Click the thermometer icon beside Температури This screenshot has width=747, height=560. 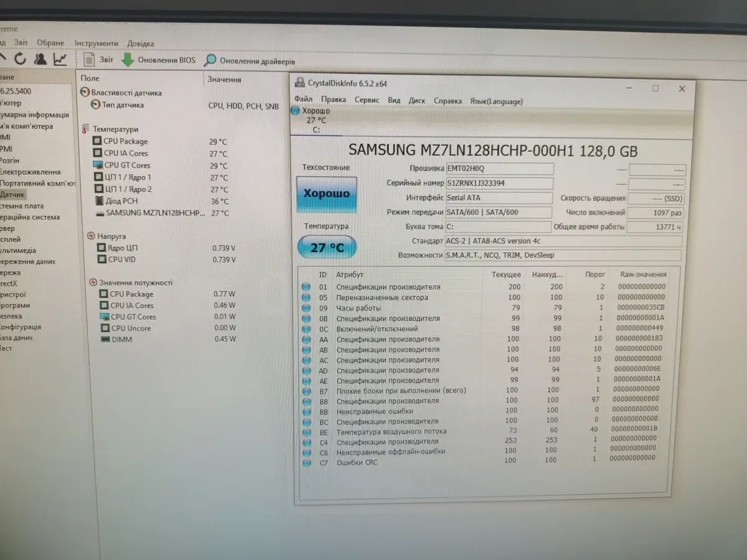coord(85,129)
